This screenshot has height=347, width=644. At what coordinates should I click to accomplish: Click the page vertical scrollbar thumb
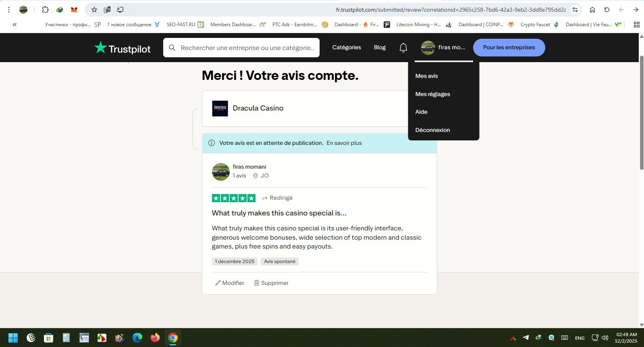pos(641,112)
